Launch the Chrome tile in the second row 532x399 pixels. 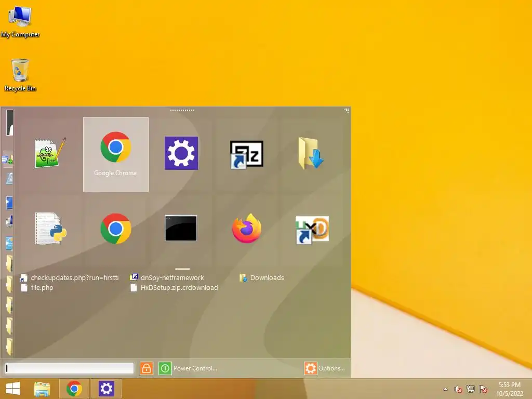point(116,229)
